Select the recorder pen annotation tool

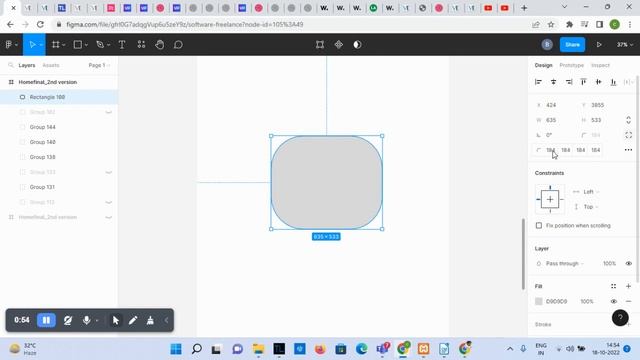click(x=133, y=320)
